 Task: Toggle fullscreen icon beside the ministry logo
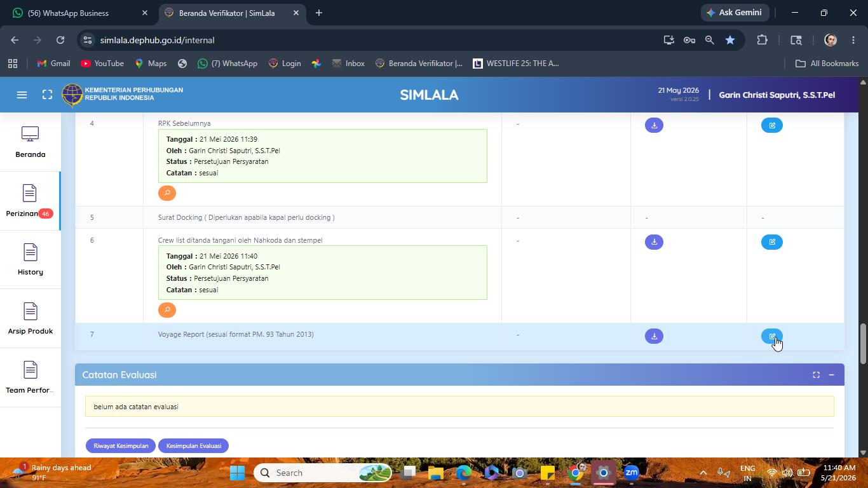[47, 95]
